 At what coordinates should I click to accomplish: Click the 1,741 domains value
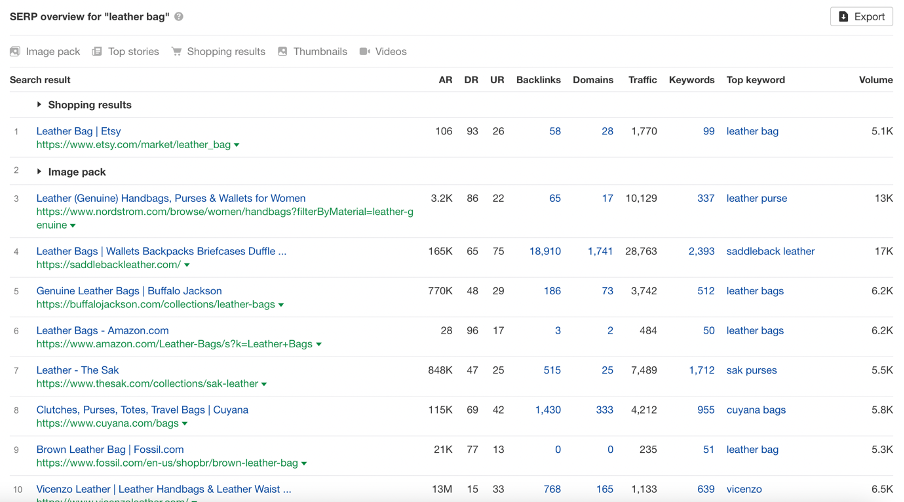tap(600, 251)
